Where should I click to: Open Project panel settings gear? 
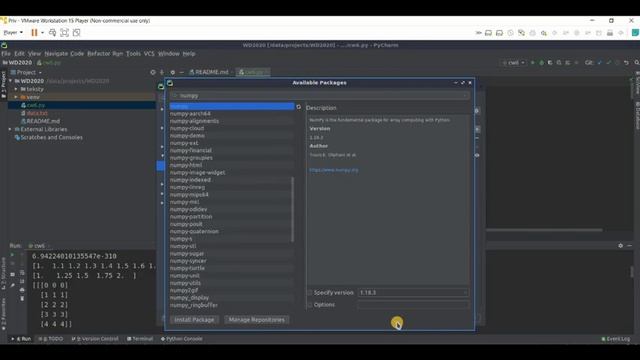(x=173, y=72)
